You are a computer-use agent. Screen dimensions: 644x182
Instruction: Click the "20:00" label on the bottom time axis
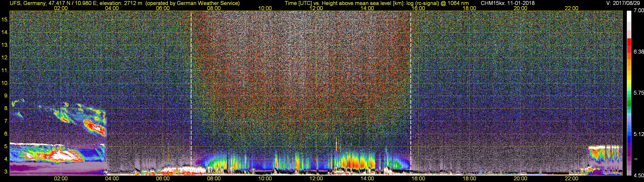tap(521, 179)
